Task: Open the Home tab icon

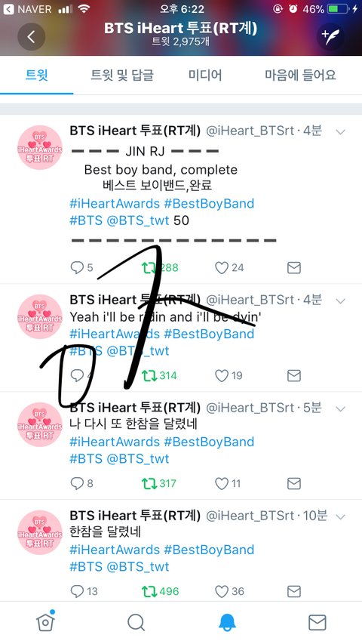Action: 45,622
